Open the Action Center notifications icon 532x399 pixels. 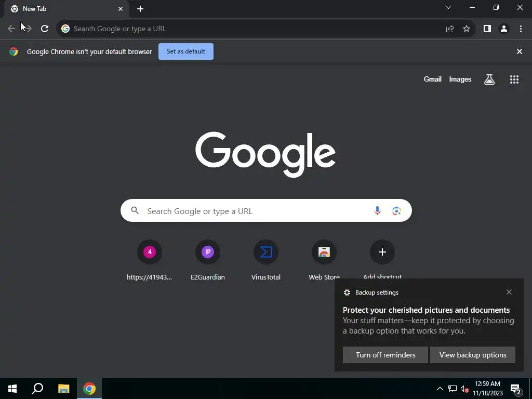coord(516,389)
